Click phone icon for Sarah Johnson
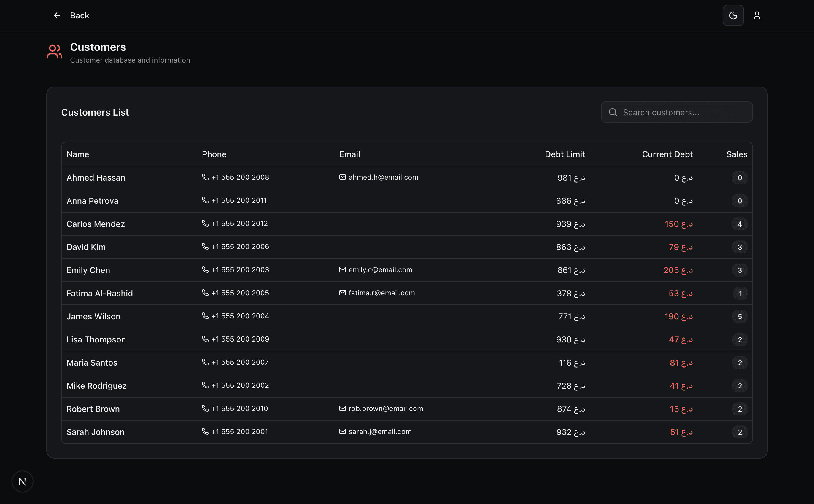This screenshot has width=814, height=504. 205,431
